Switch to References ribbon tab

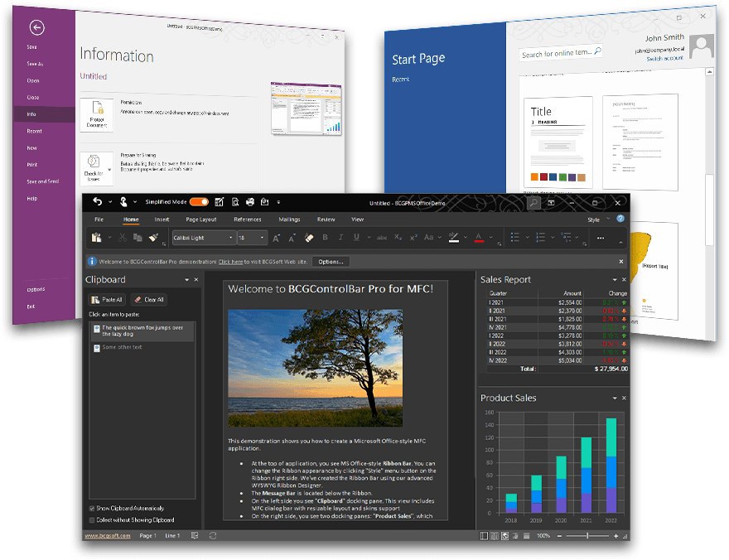pyautogui.click(x=248, y=220)
